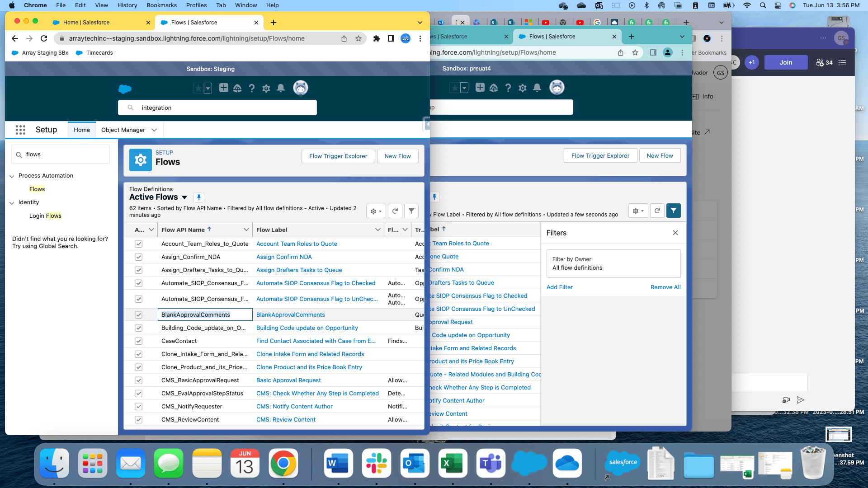Hide the Filters panel using the preuat4 filter icon
This screenshot has height=488, width=868.
pos(674,211)
